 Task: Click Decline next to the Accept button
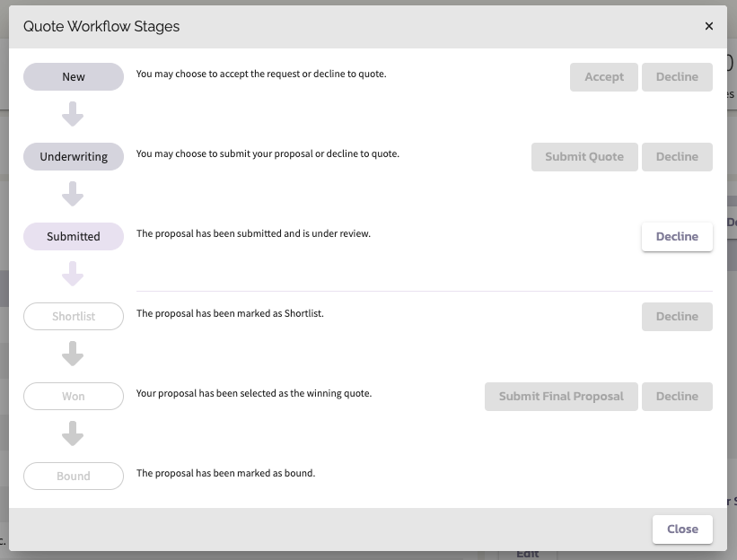pyautogui.click(x=677, y=76)
